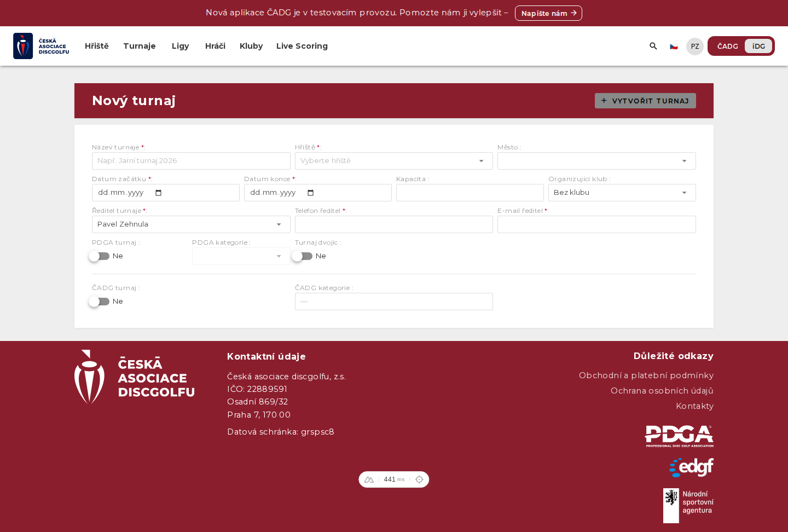Open the Datum konce calendar picker icon
The width and height of the screenshot is (788, 532).
click(x=311, y=193)
